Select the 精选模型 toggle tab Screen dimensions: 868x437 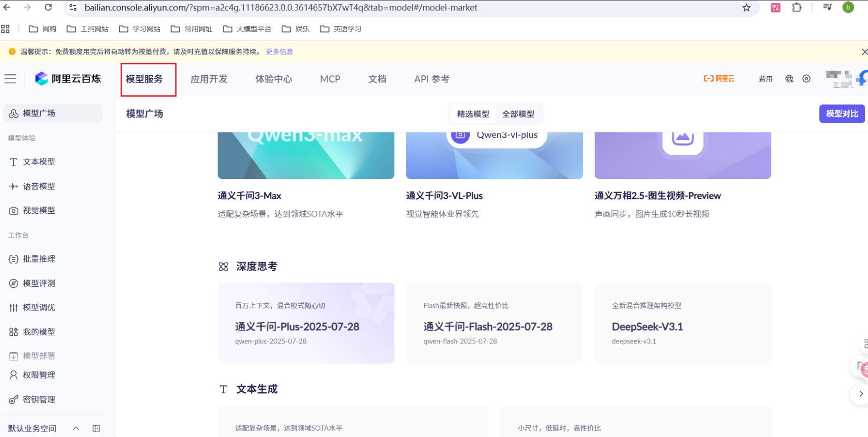coord(473,114)
